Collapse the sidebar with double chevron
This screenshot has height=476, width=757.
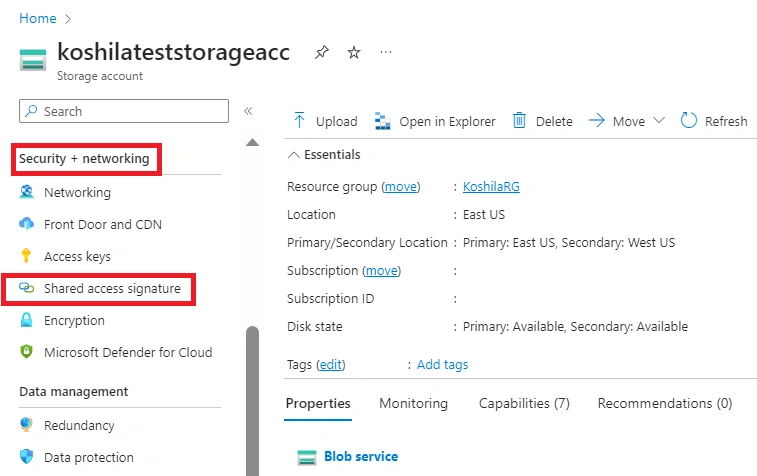248,111
